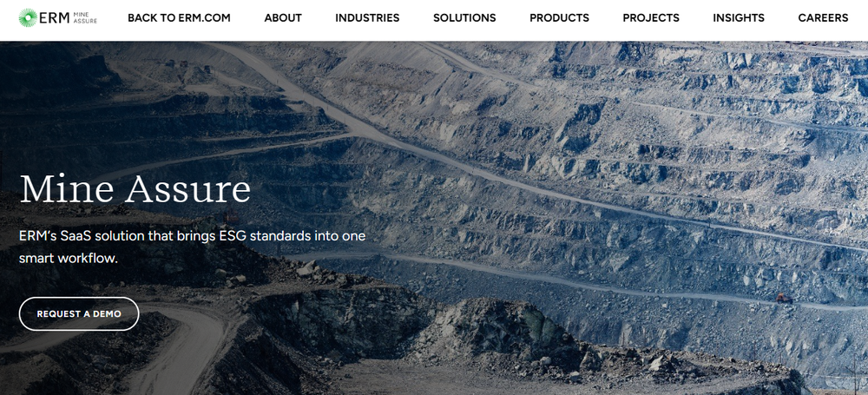Image resolution: width=868 pixels, height=395 pixels.
Task: Open the Industries menu
Action: click(367, 17)
